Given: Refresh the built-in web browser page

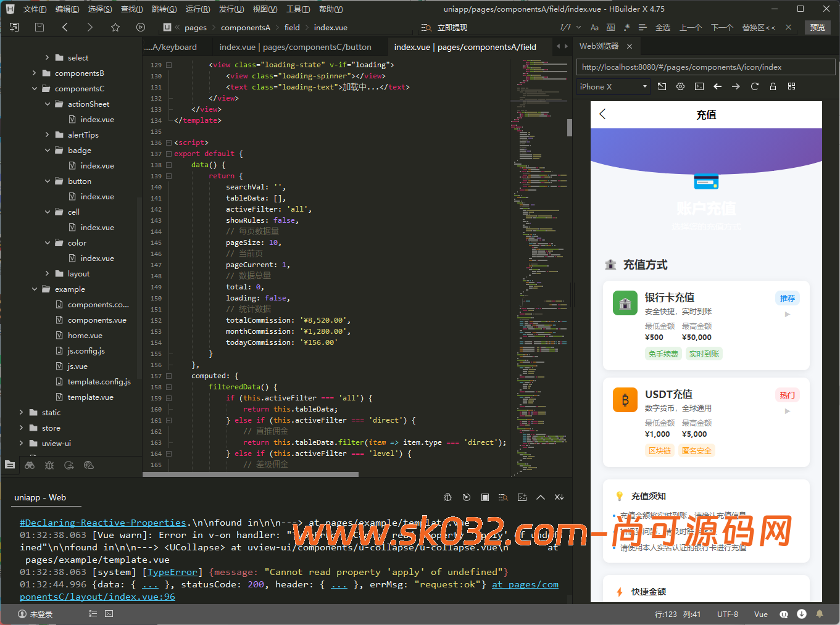Looking at the screenshot, I should click(x=754, y=87).
